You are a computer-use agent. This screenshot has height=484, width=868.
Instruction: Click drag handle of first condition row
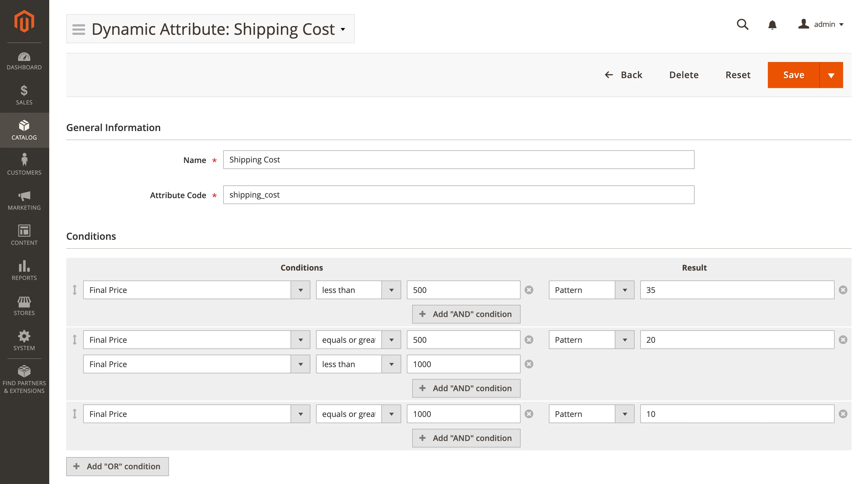pos(75,290)
